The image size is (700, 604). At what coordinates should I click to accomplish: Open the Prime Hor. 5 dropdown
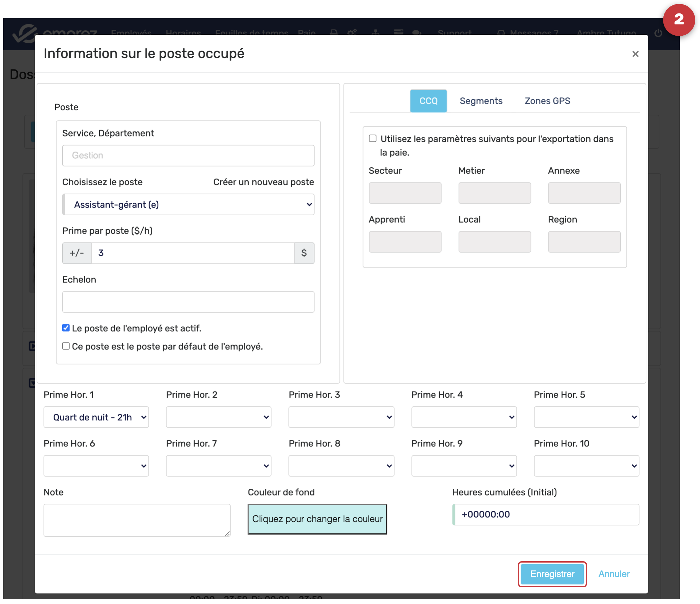tap(586, 417)
